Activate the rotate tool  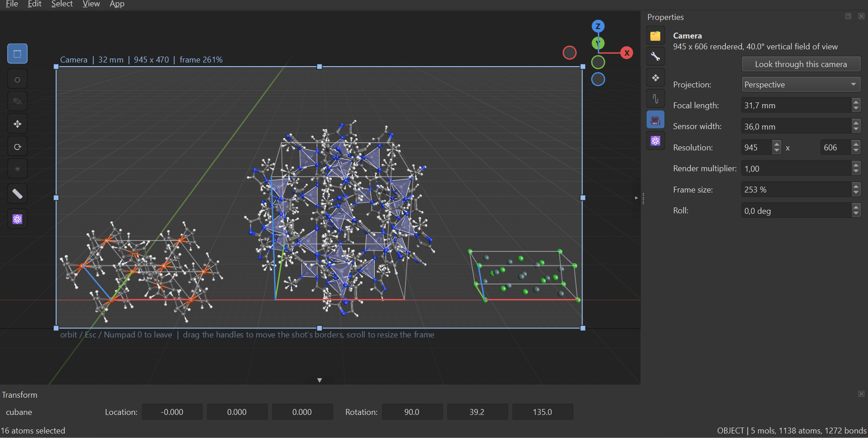pyautogui.click(x=17, y=146)
